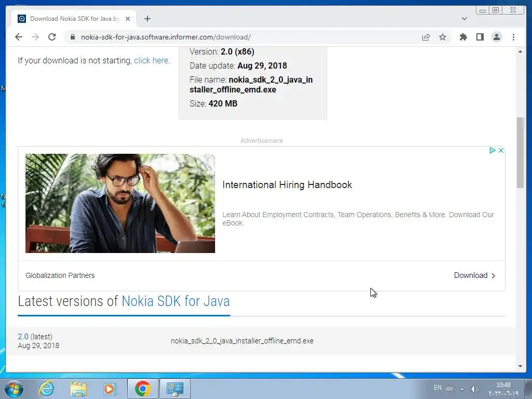Screen dimensions: 532x399
Task: Open Windows Media Player from the taskbar
Action: (110, 389)
